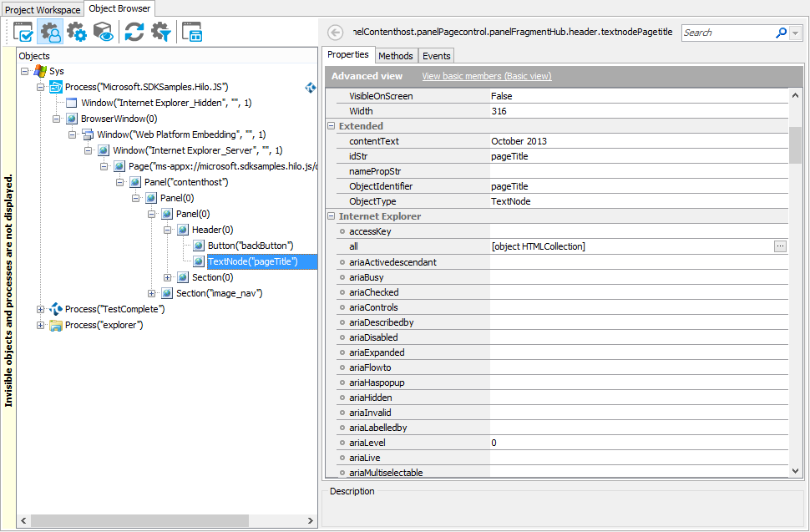Click View basic members link
This screenshot has height=532, width=810.
[486, 76]
